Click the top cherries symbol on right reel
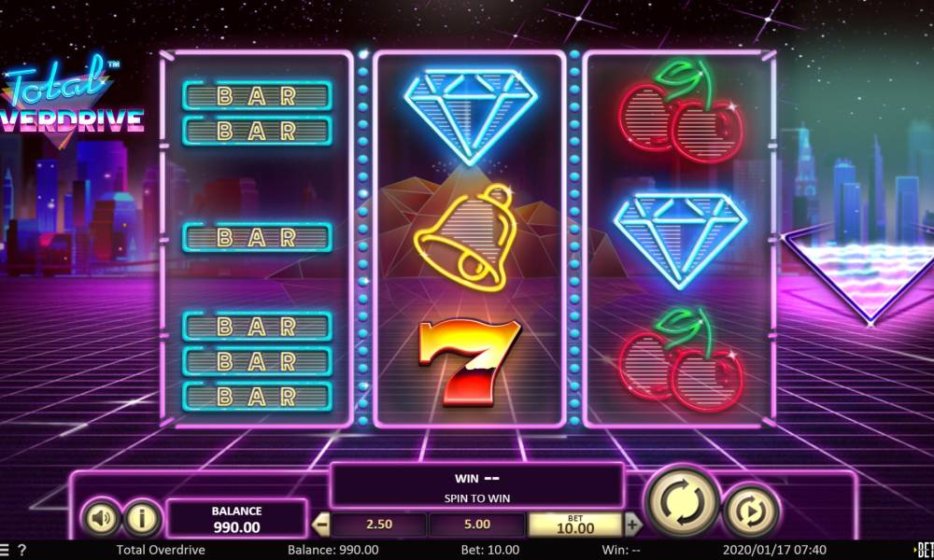 click(x=682, y=111)
